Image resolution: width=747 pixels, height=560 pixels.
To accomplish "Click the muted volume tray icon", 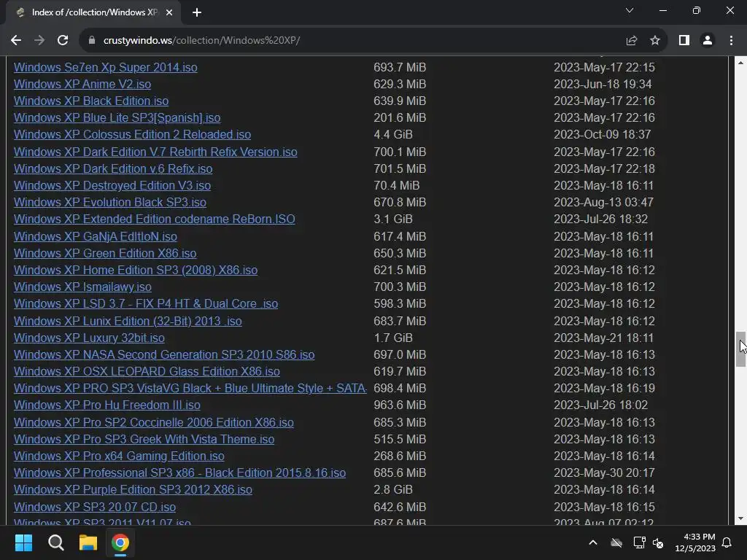I will point(658,542).
